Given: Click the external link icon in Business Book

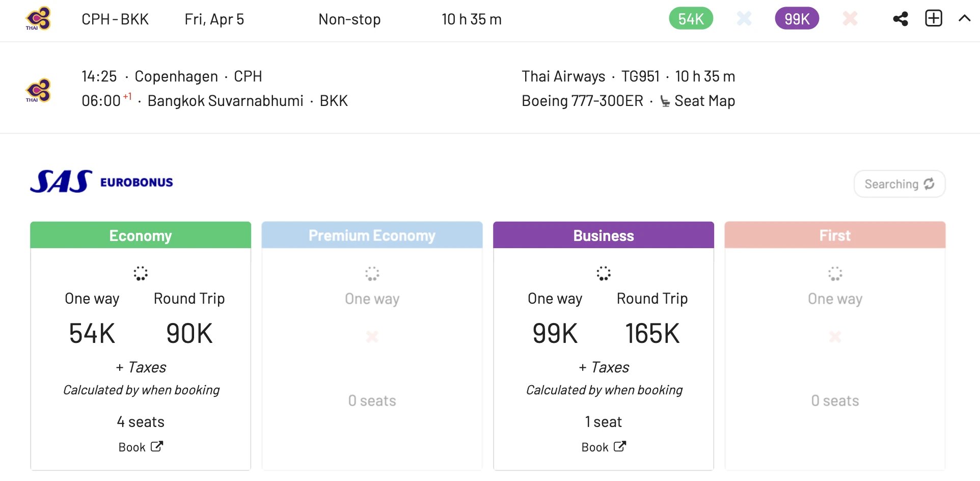Looking at the screenshot, I should point(620,446).
